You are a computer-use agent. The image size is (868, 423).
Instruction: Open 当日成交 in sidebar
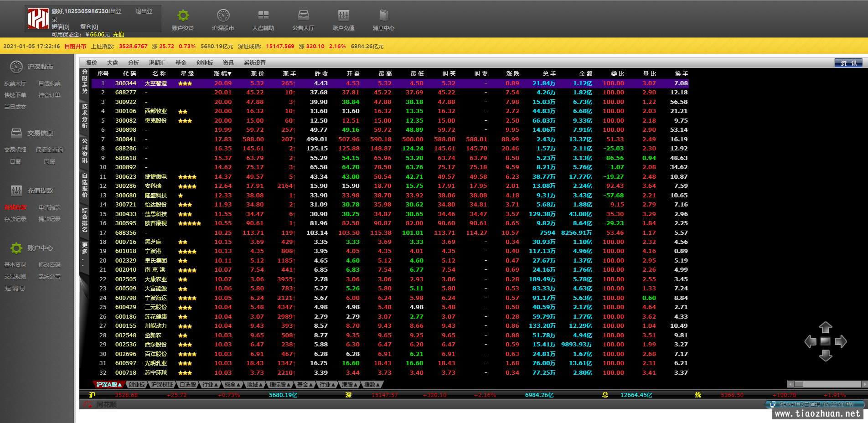(x=15, y=107)
